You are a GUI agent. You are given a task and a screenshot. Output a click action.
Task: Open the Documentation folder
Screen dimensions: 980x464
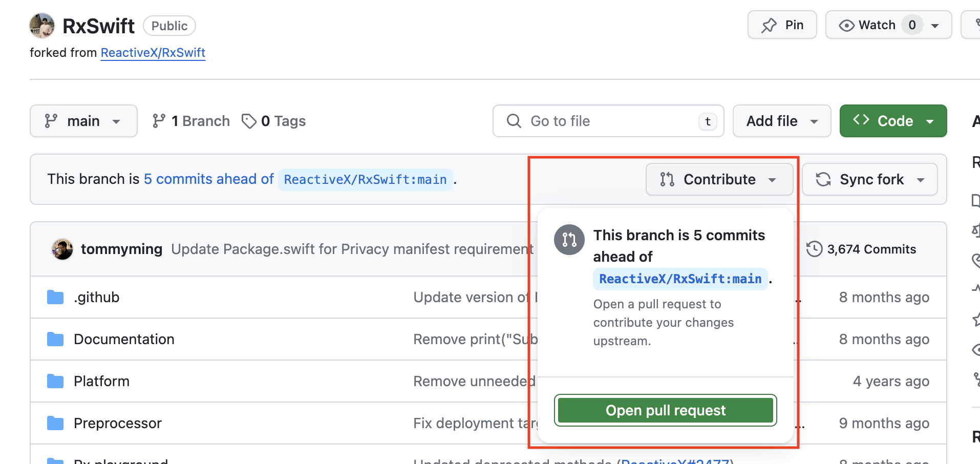click(x=124, y=339)
